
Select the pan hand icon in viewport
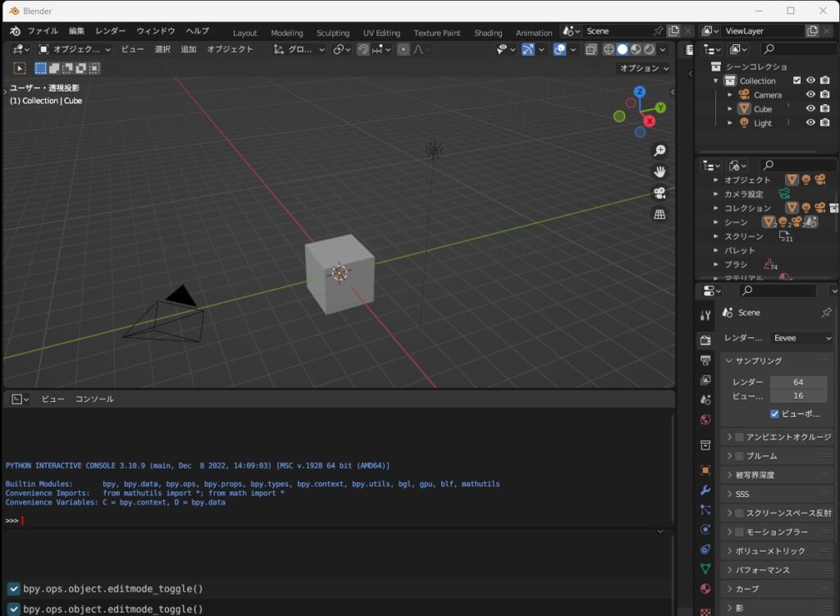[660, 171]
